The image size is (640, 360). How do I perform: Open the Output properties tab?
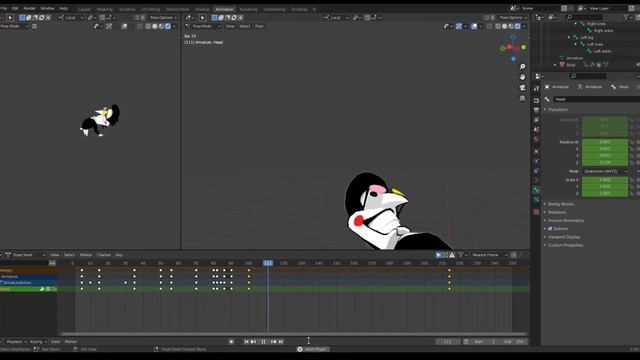[x=536, y=110]
